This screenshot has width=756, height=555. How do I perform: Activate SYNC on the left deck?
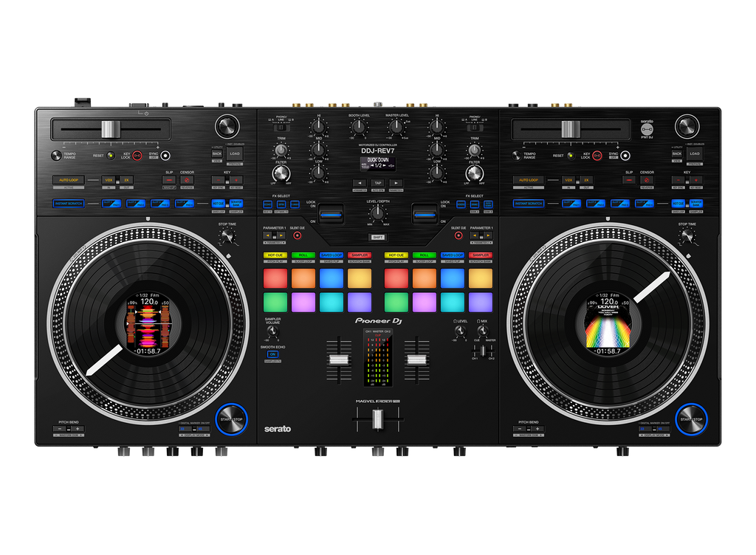coord(164,155)
